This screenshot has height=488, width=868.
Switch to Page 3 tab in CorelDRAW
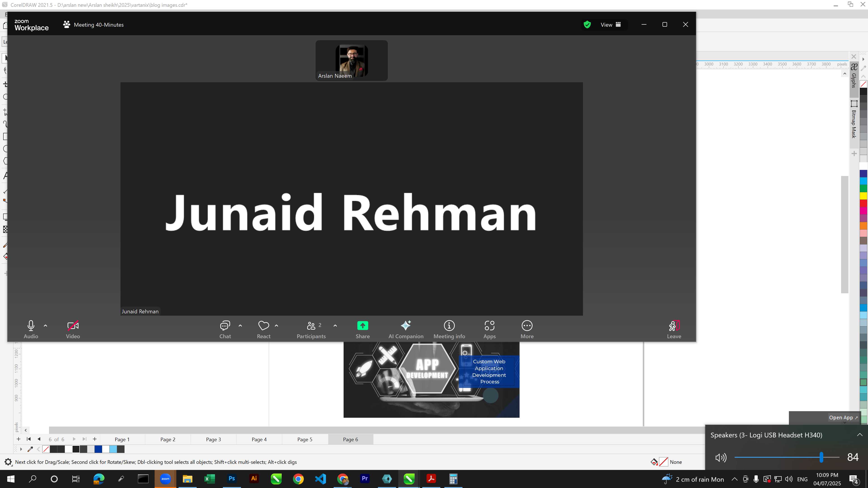pyautogui.click(x=213, y=439)
